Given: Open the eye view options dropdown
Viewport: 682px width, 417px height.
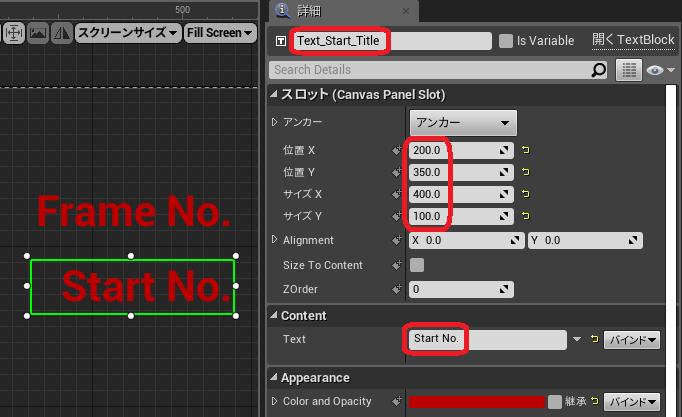Looking at the screenshot, I should tap(660, 70).
